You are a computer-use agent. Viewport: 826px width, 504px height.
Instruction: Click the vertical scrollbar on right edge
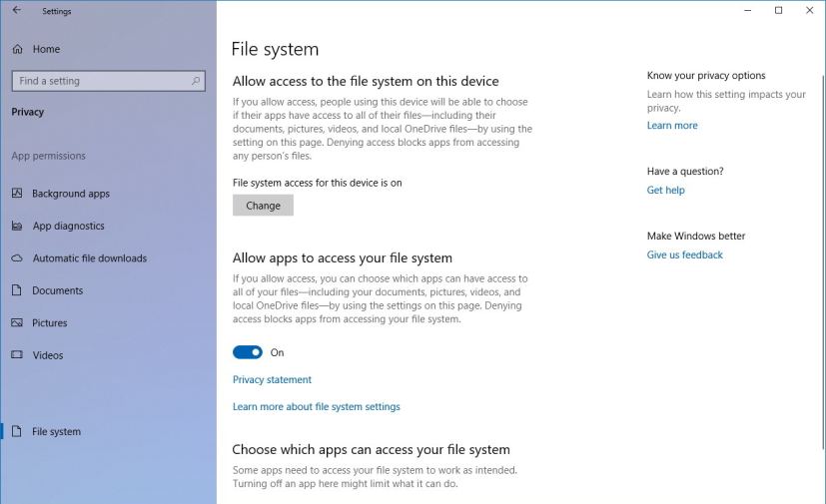pos(823,263)
